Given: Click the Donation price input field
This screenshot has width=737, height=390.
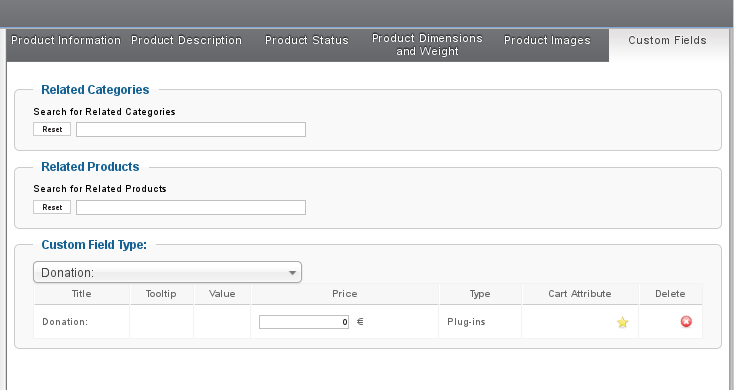Looking at the screenshot, I should pos(304,322).
